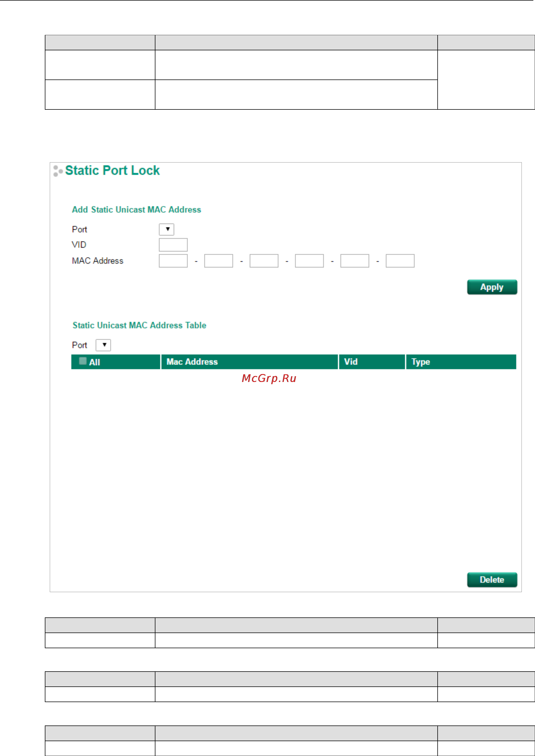Click the Add Static Unicast MAC Address heading

[136, 210]
